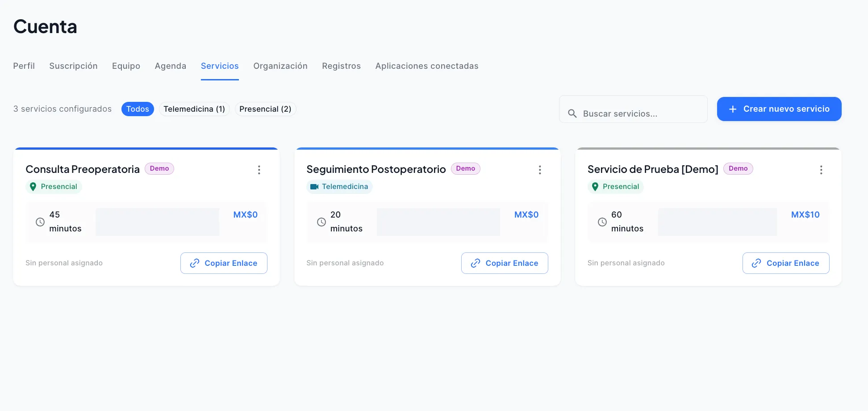Click the clock icon on Servicio de Prueba card

click(x=602, y=222)
